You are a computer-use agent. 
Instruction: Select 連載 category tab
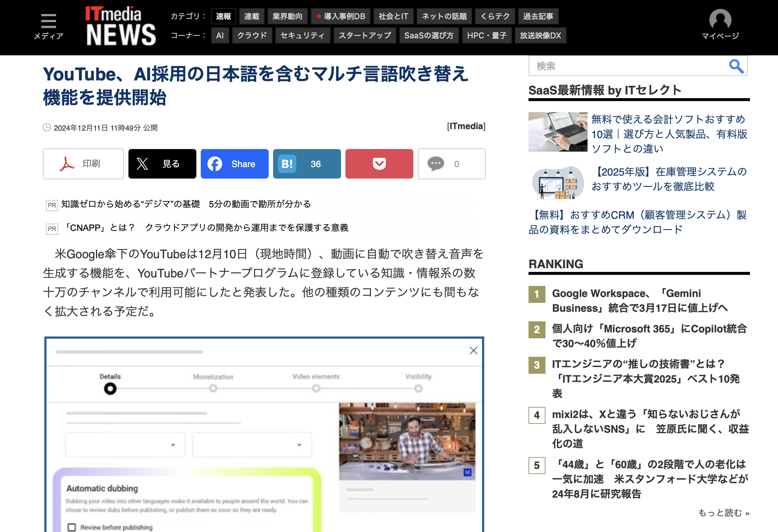click(x=252, y=16)
